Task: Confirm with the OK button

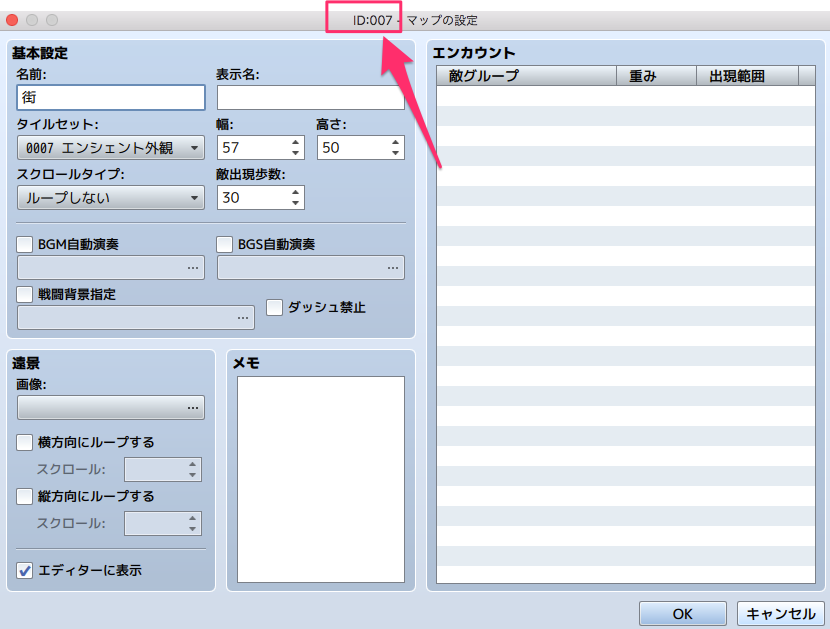Action: click(x=682, y=614)
